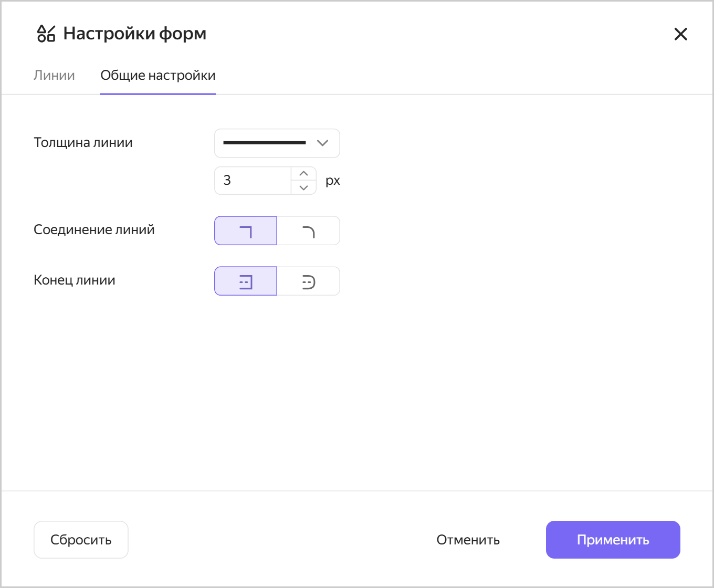Toggle line end to the rounded cap

308,280
